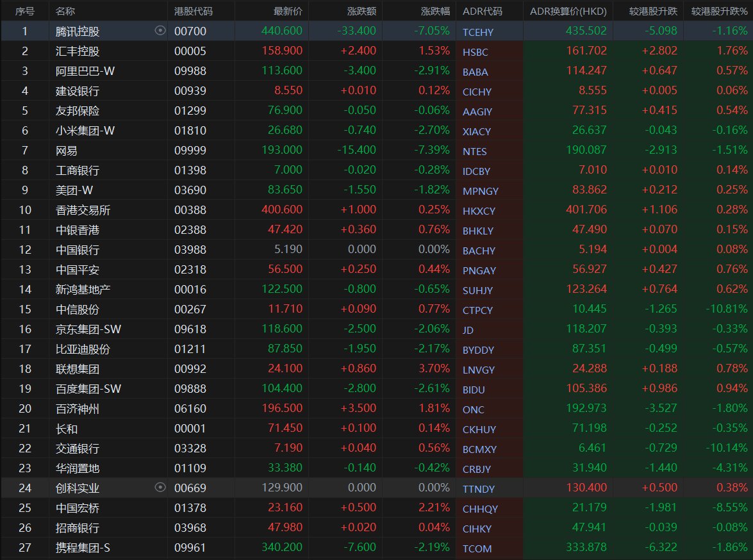753x560 pixels.
Task: Click the BABA ADR code
Action: [475, 72]
